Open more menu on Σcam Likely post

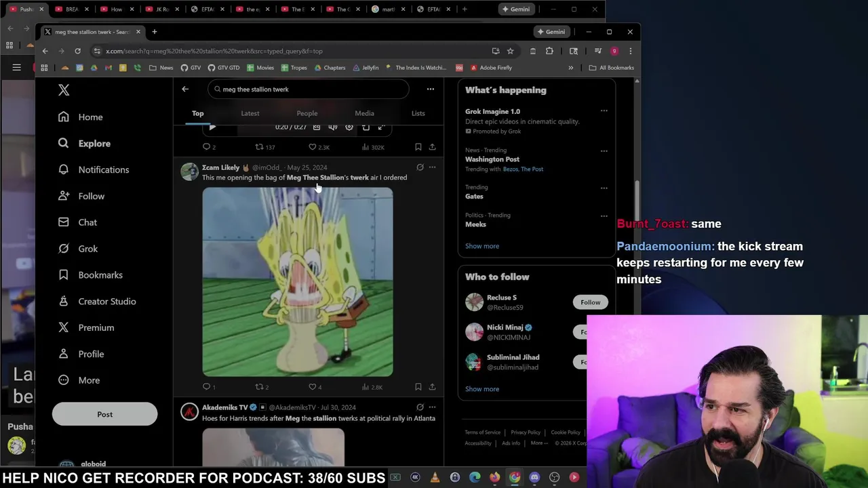(432, 167)
